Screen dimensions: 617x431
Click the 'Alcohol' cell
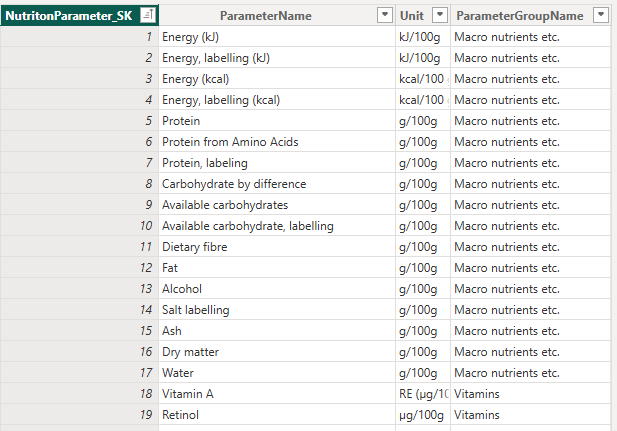277,289
